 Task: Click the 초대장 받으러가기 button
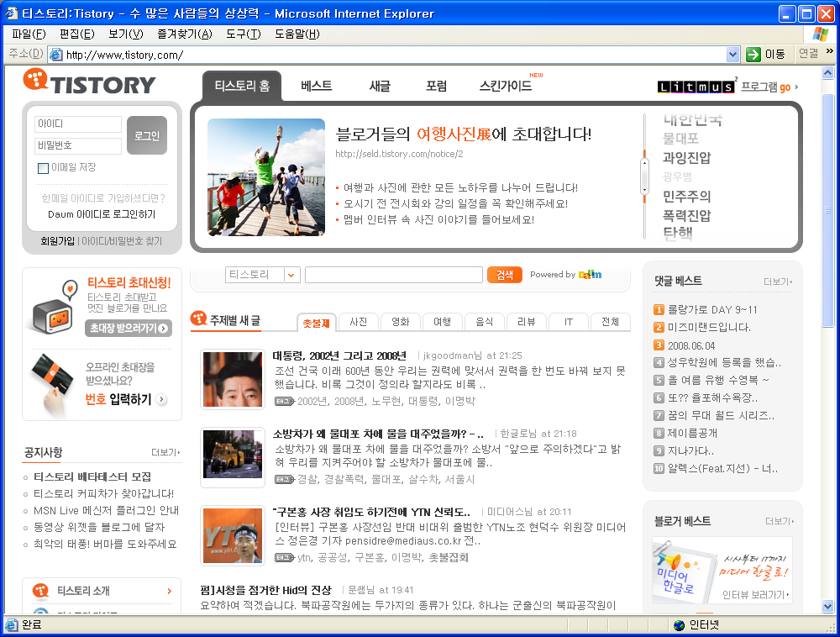pos(128,328)
